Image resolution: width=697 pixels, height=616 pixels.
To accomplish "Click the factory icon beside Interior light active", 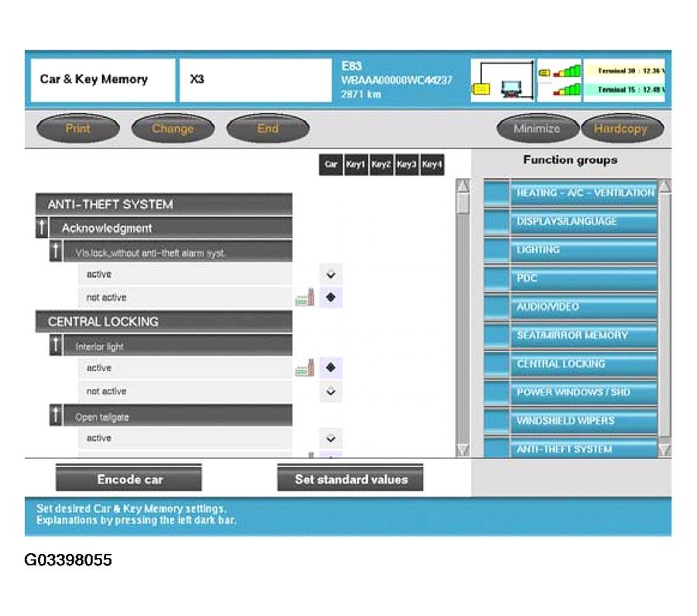I will [x=304, y=368].
